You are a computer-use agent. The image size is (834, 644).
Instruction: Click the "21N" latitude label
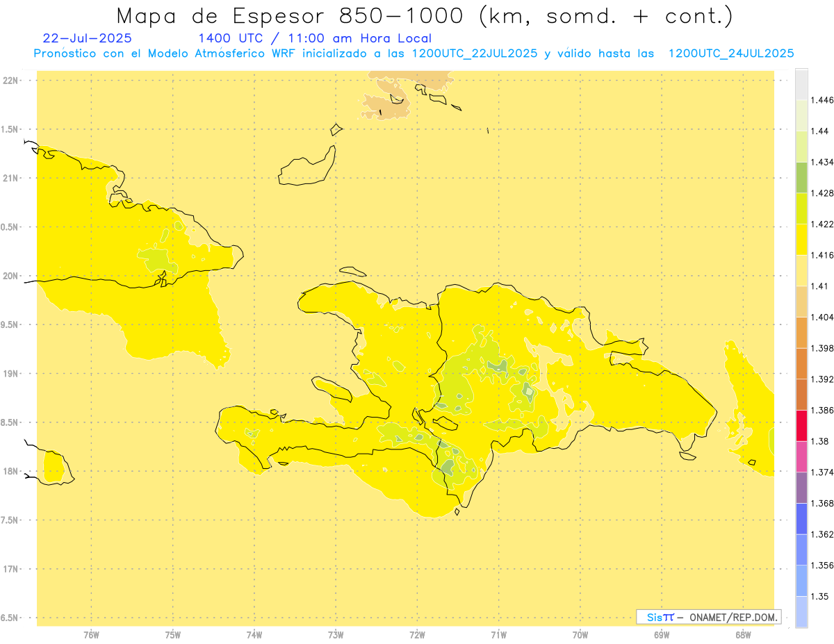click(10, 178)
